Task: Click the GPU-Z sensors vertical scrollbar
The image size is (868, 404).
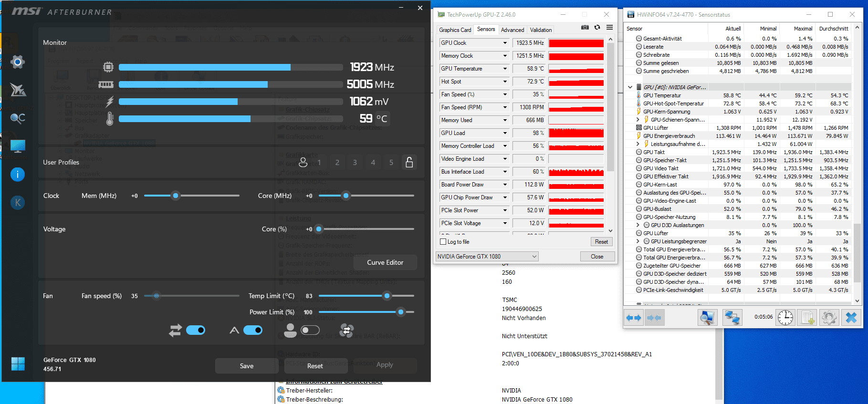Action: [610, 135]
